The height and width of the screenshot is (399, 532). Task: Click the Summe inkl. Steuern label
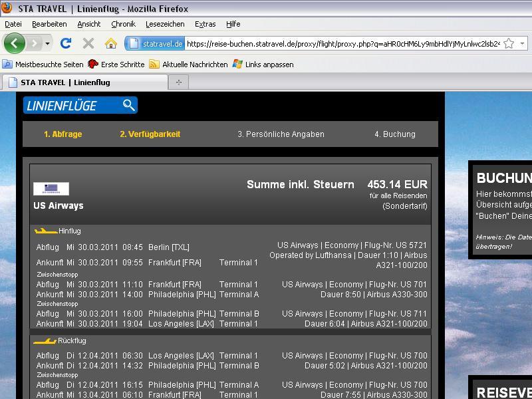click(x=301, y=185)
